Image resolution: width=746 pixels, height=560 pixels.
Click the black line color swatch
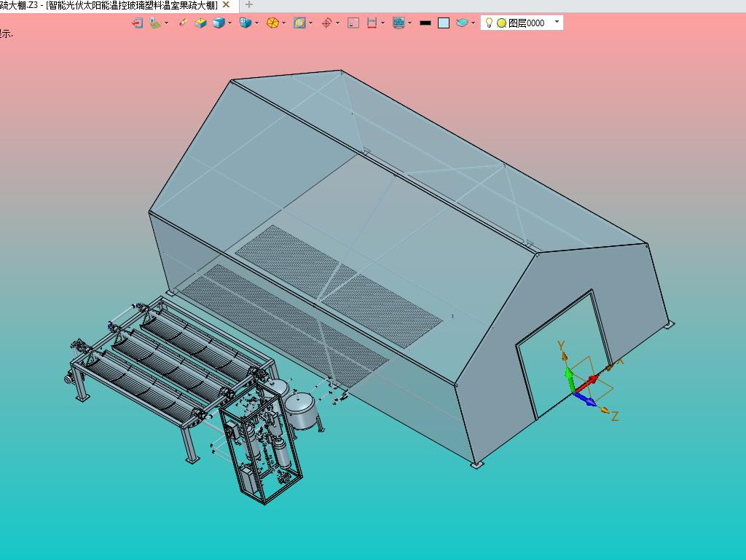pyautogui.click(x=425, y=23)
